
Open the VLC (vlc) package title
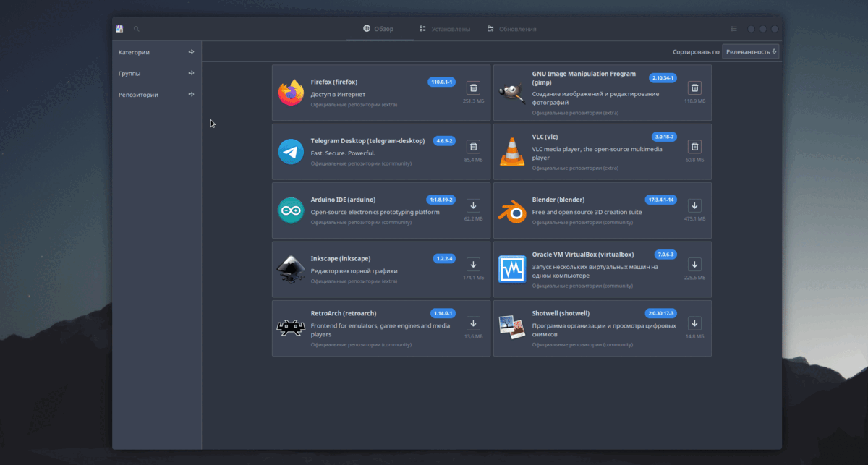click(x=545, y=137)
